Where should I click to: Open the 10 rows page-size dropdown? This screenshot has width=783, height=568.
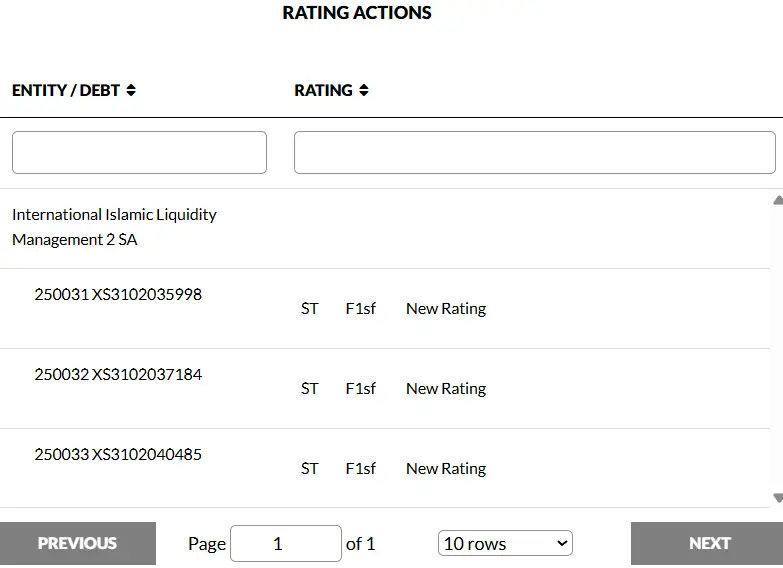tap(505, 543)
